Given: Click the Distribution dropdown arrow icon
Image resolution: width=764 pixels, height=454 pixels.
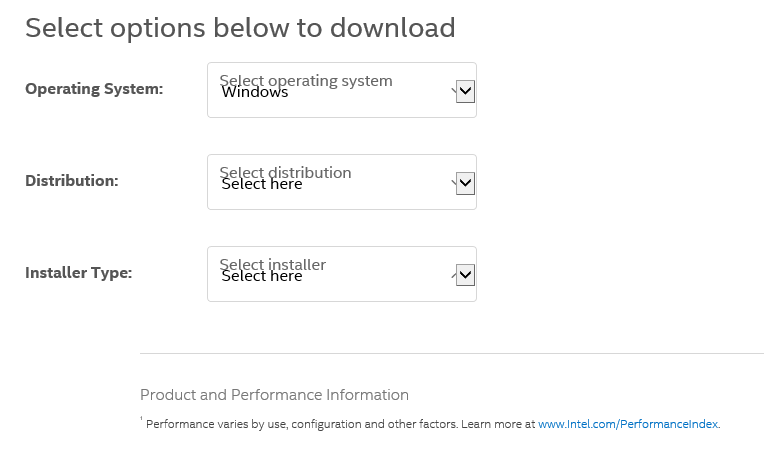Looking at the screenshot, I should pos(465,183).
